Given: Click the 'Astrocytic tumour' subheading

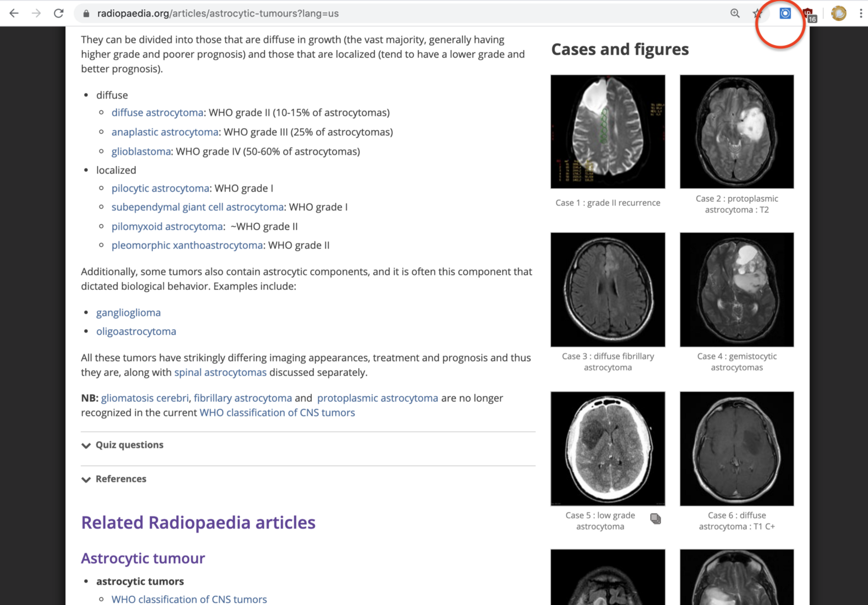Looking at the screenshot, I should (143, 558).
